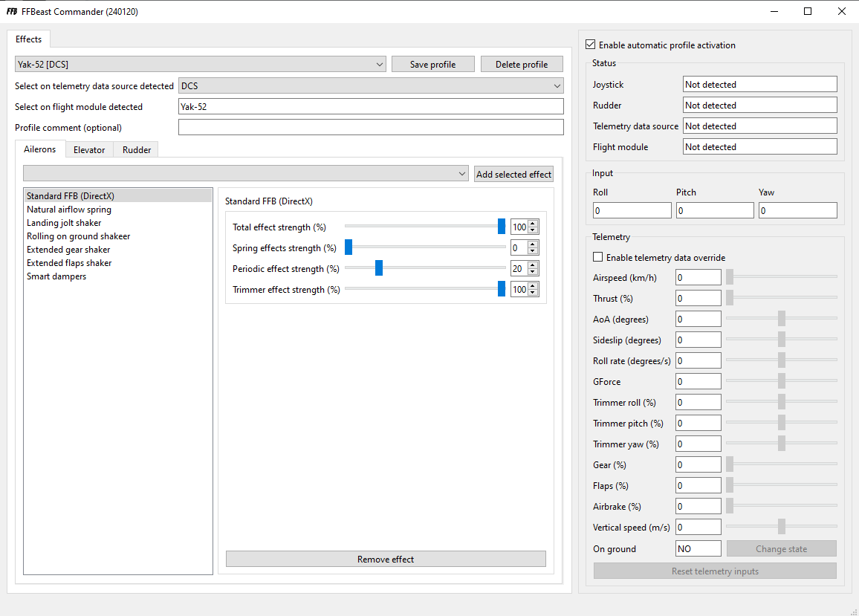Image resolution: width=859 pixels, height=616 pixels.
Task: Expand the telemetry data source DCS dropdown
Action: point(371,85)
